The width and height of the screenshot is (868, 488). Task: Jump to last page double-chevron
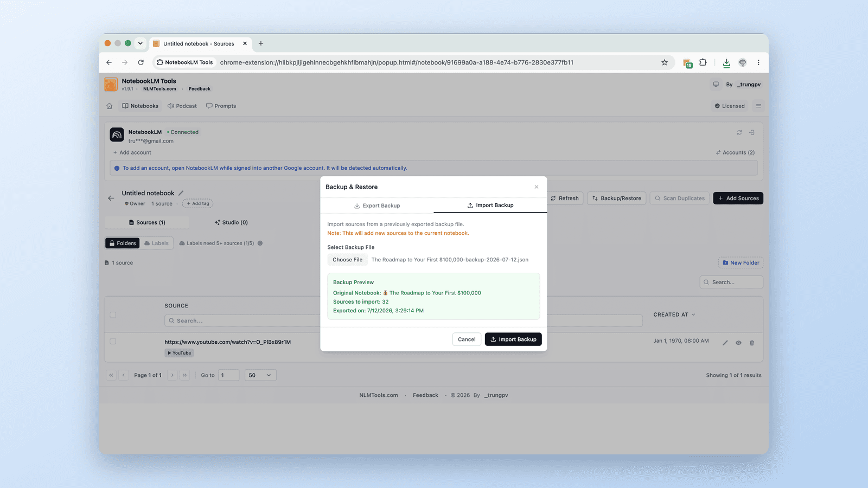tap(184, 375)
